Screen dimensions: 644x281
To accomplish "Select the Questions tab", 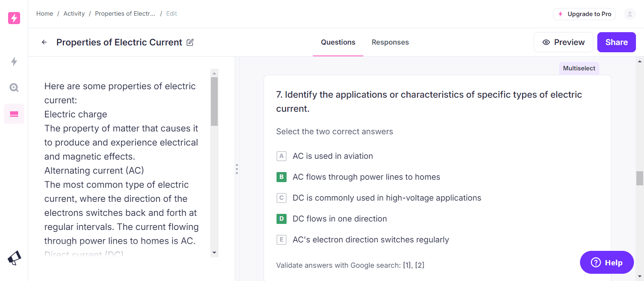I will click(338, 42).
